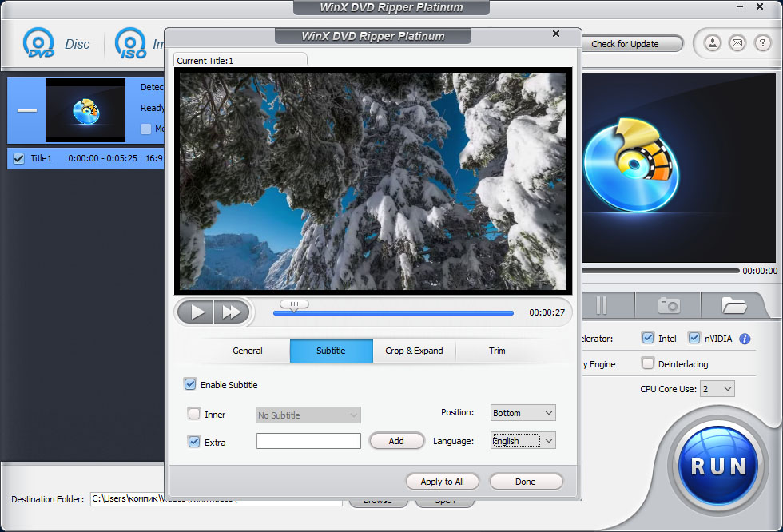Screen dimensions: 783x532
Task: Open the help question mark icon
Action: (x=762, y=43)
